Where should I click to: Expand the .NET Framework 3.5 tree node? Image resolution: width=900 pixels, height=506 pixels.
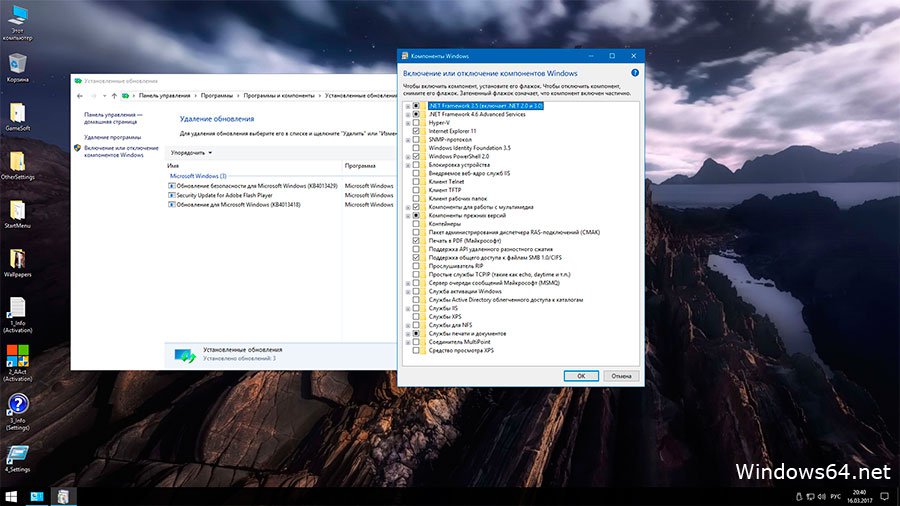coord(407,105)
